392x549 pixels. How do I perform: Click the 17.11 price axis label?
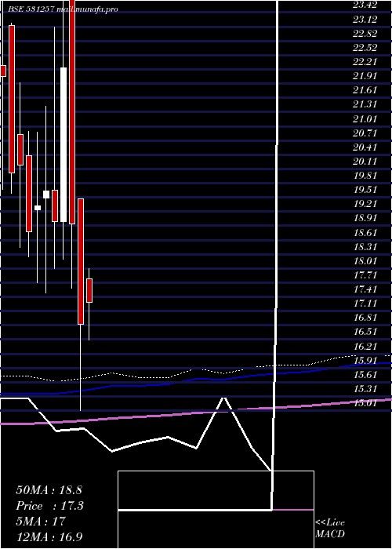[x=365, y=304]
